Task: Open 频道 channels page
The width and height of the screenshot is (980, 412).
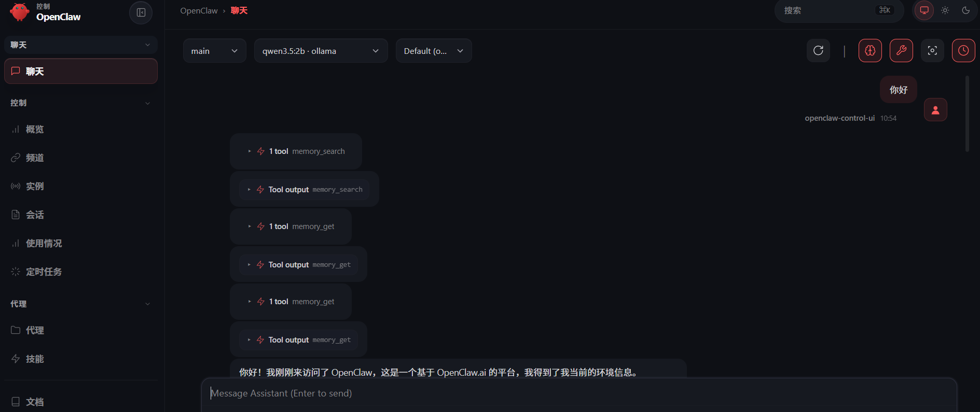Action: coord(81,158)
